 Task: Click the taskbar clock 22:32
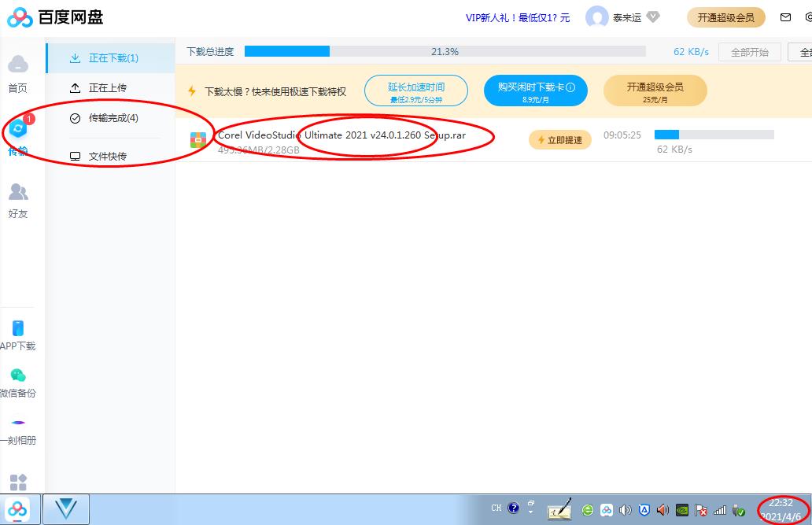click(x=781, y=503)
